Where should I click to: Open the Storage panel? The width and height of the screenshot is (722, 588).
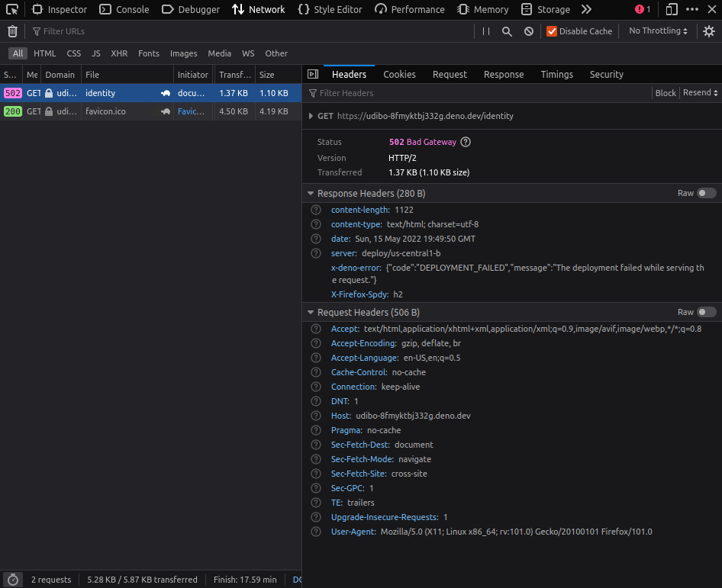[x=546, y=8]
